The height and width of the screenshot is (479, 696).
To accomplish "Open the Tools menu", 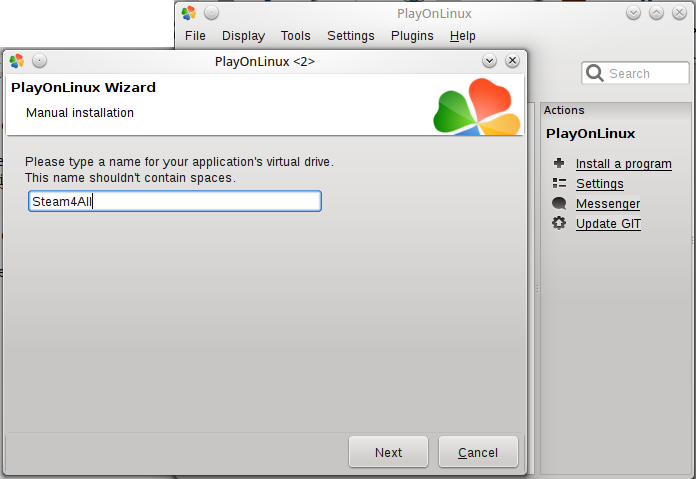I will click(296, 36).
